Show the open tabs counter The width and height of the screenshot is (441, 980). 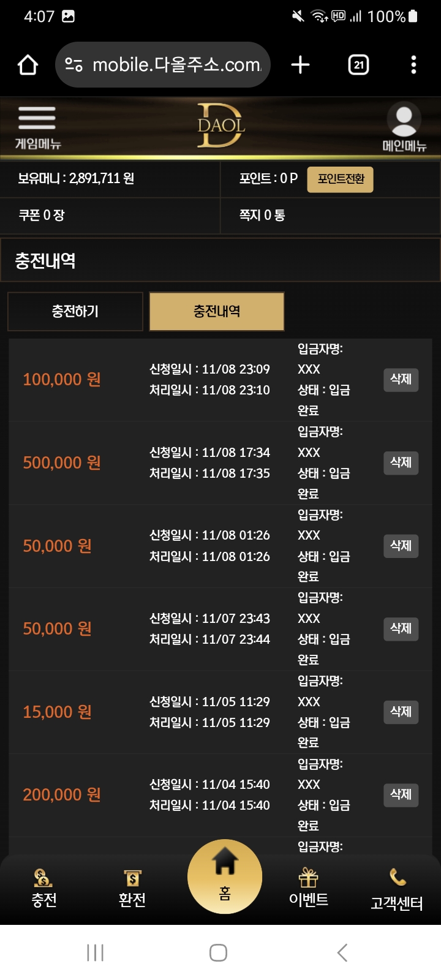coord(358,65)
